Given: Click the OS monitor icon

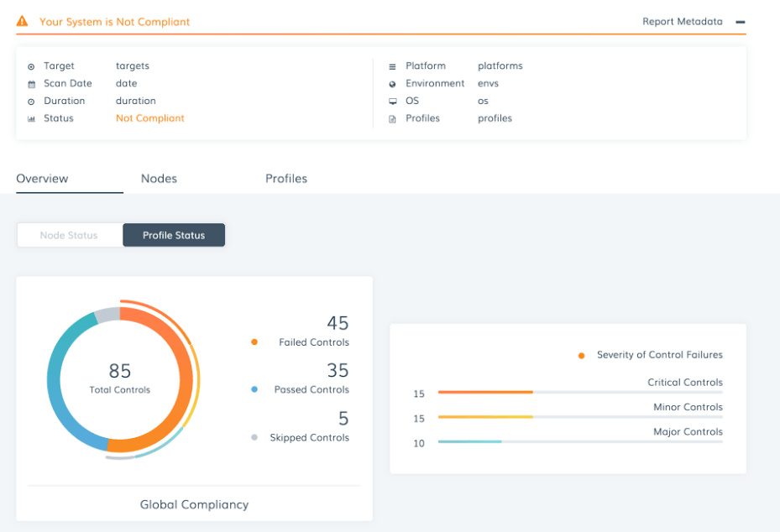Looking at the screenshot, I should 392,102.
